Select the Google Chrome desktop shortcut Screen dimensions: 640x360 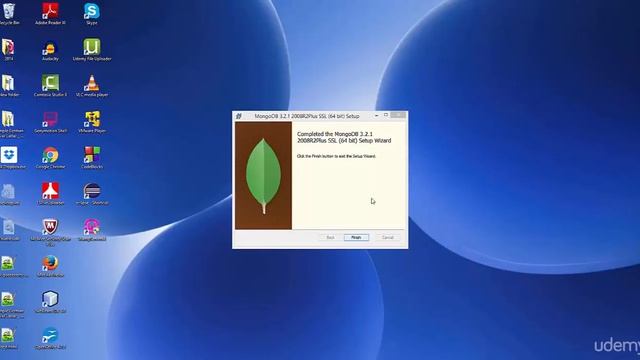pos(50,158)
